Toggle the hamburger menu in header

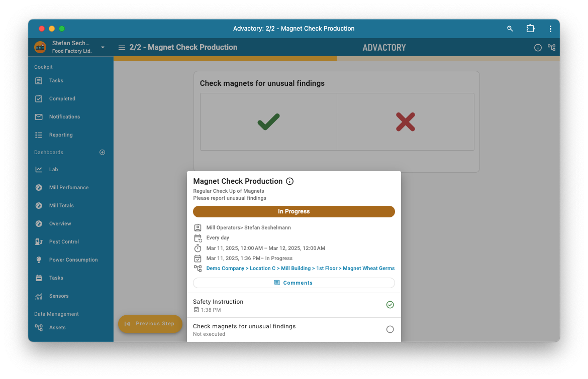point(122,48)
